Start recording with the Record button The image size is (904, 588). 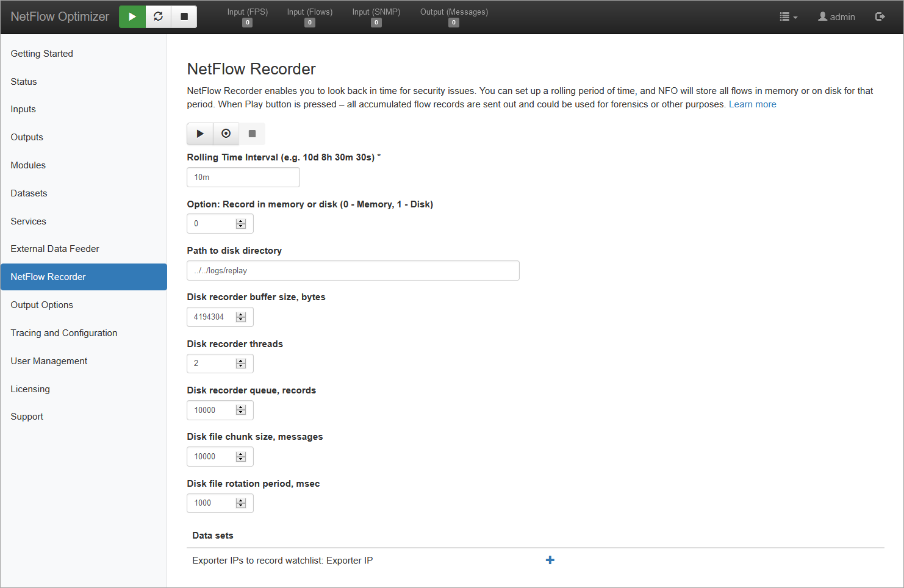[x=226, y=134]
